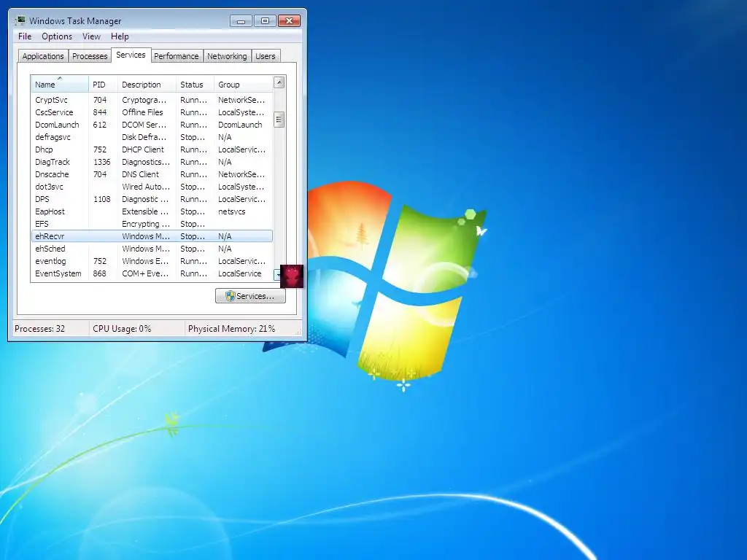747x560 pixels.
Task: Sort by the Name column header
Action: coord(60,85)
